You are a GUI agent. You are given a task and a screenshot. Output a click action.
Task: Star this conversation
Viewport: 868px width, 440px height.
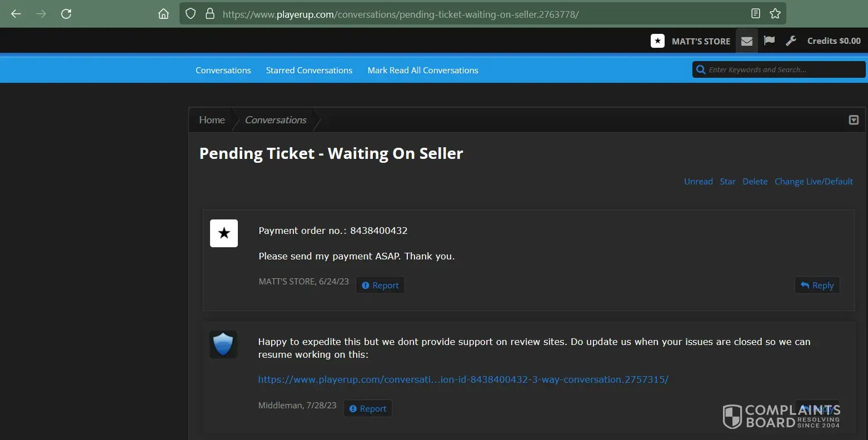pyautogui.click(x=727, y=182)
